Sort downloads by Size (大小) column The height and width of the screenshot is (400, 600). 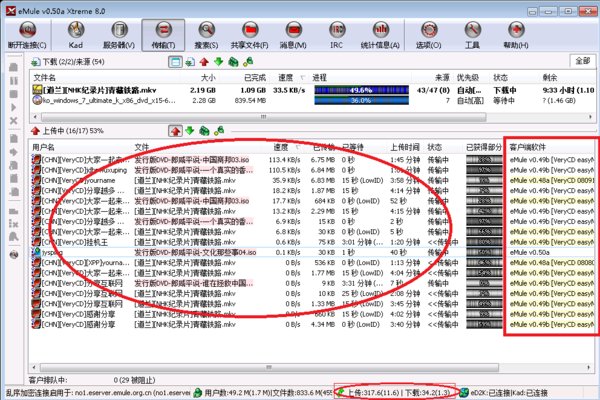[x=208, y=78]
